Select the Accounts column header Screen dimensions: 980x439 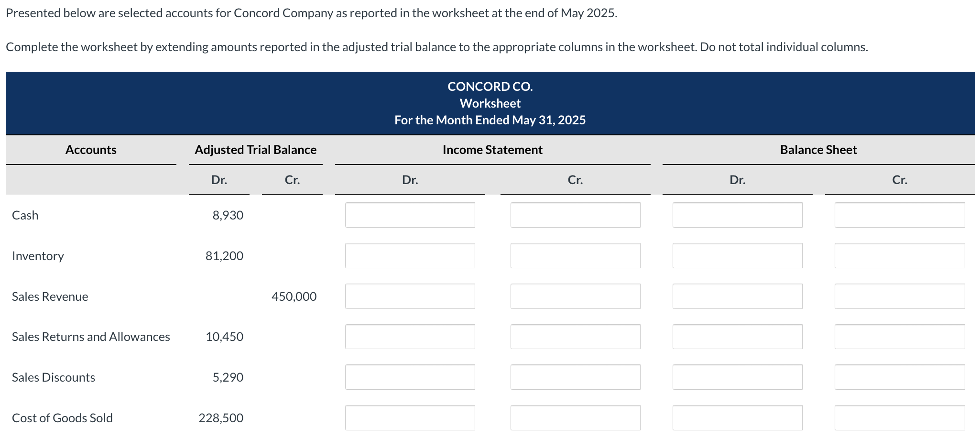pyautogui.click(x=91, y=150)
